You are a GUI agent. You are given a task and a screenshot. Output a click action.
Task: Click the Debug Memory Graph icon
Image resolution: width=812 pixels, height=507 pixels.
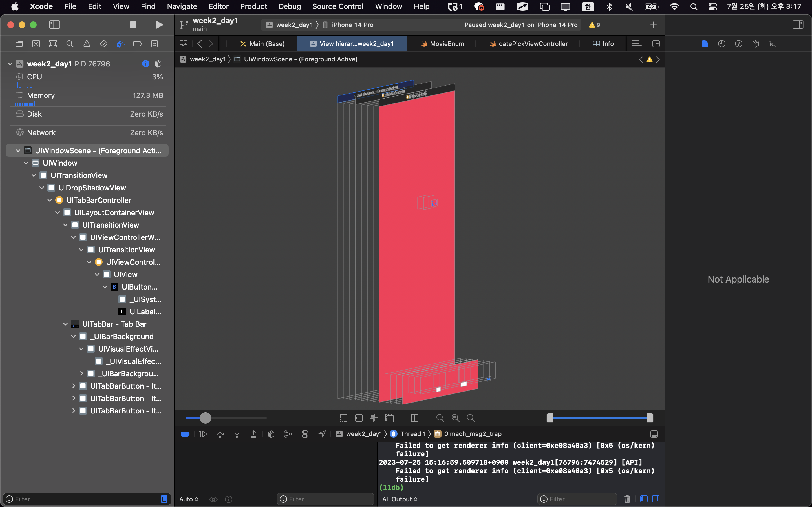pos(288,434)
